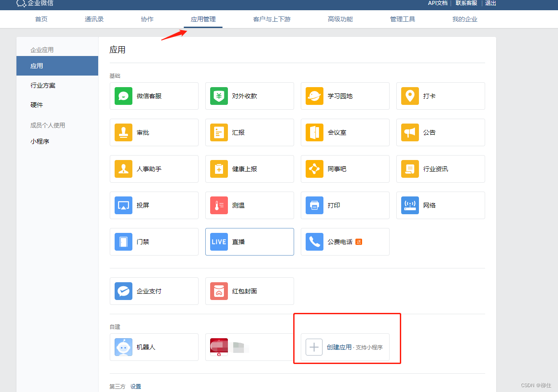Click the 汇报 document icon

tap(219, 132)
